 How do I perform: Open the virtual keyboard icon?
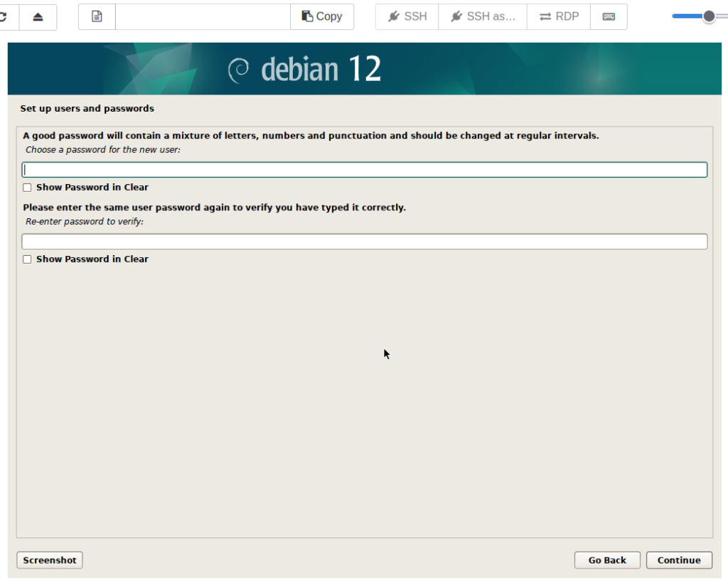click(x=609, y=16)
